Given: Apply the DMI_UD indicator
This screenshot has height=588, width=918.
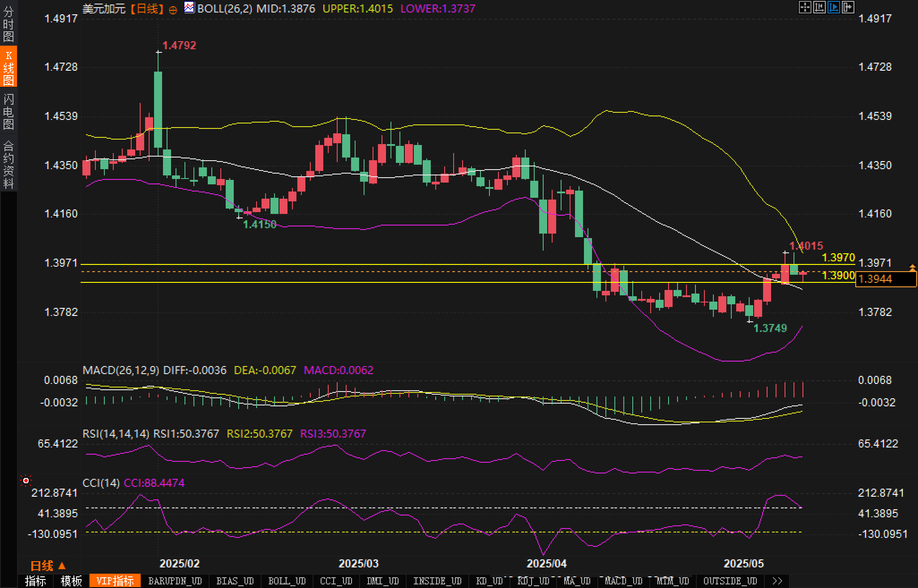Looking at the screenshot, I should 383,581.
